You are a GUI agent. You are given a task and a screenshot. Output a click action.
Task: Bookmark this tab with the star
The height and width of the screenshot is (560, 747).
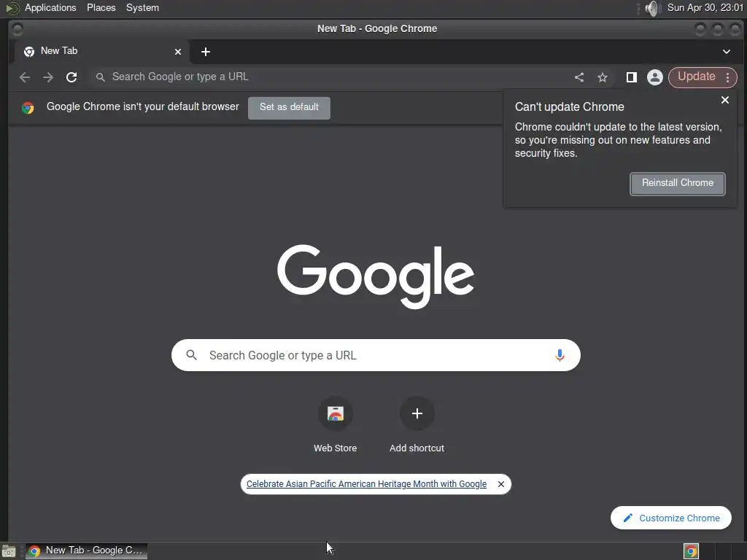(x=603, y=77)
